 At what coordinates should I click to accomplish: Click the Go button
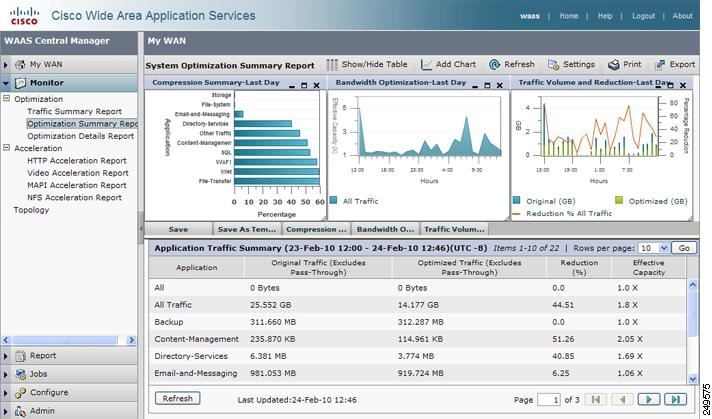[684, 248]
